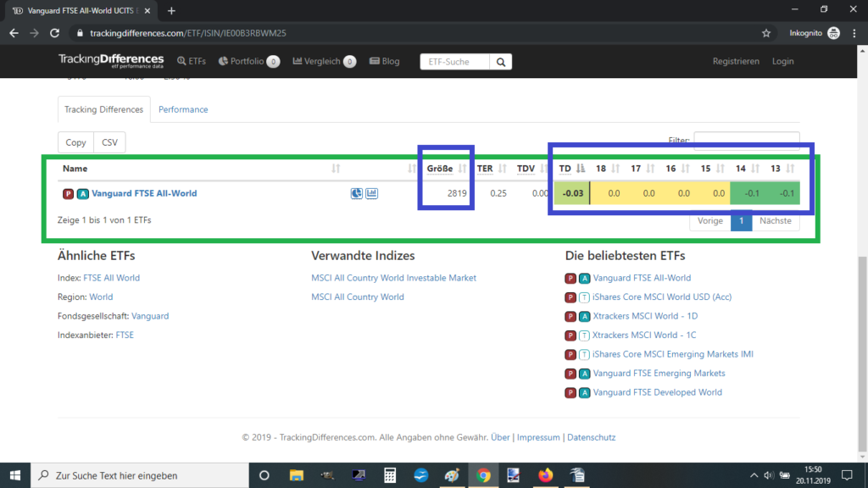This screenshot has height=488, width=868.
Task: Show hidden system tray icons
Action: coord(754,475)
